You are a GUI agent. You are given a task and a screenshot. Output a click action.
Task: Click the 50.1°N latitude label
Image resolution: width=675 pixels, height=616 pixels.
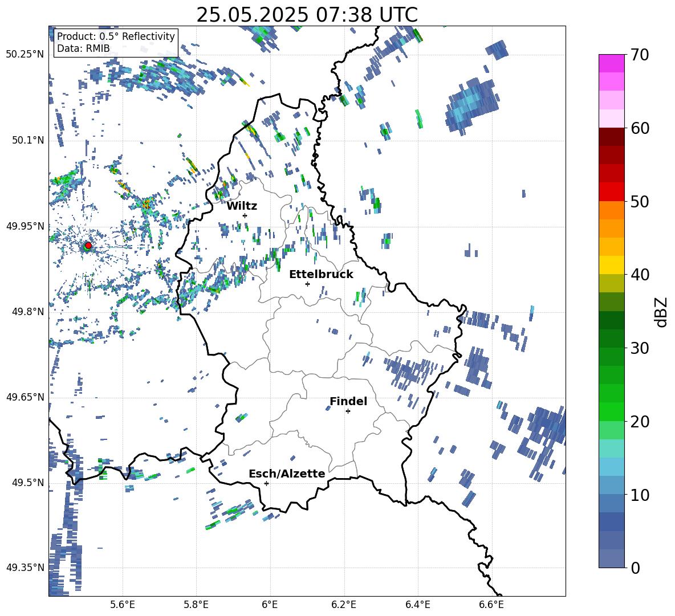tap(28, 140)
